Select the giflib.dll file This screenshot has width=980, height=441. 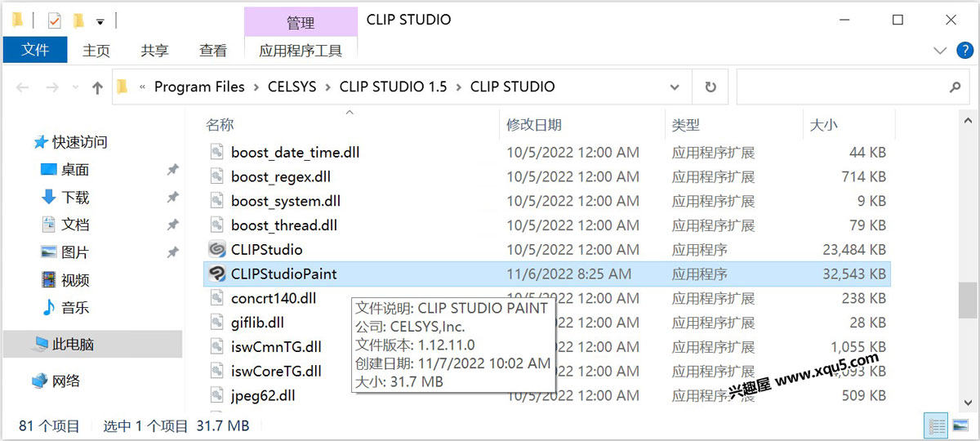[257, 323]
